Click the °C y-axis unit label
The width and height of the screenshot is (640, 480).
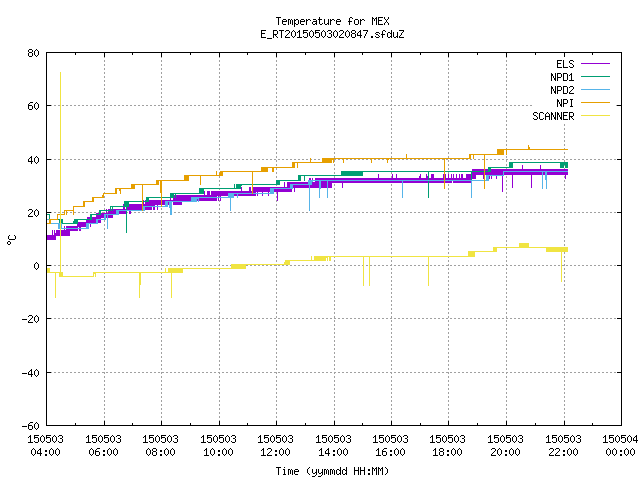click(11, 240)
